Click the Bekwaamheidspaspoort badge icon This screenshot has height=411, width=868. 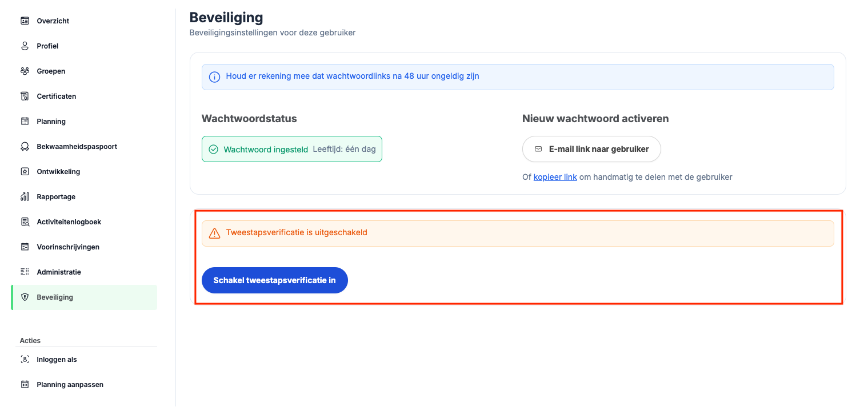(25, 147)
